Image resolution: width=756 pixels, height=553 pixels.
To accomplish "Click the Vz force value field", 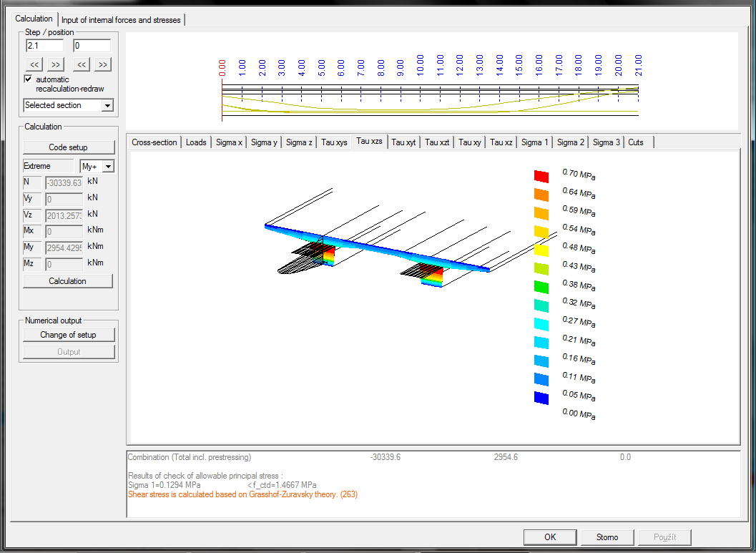I will coord(64,215).
